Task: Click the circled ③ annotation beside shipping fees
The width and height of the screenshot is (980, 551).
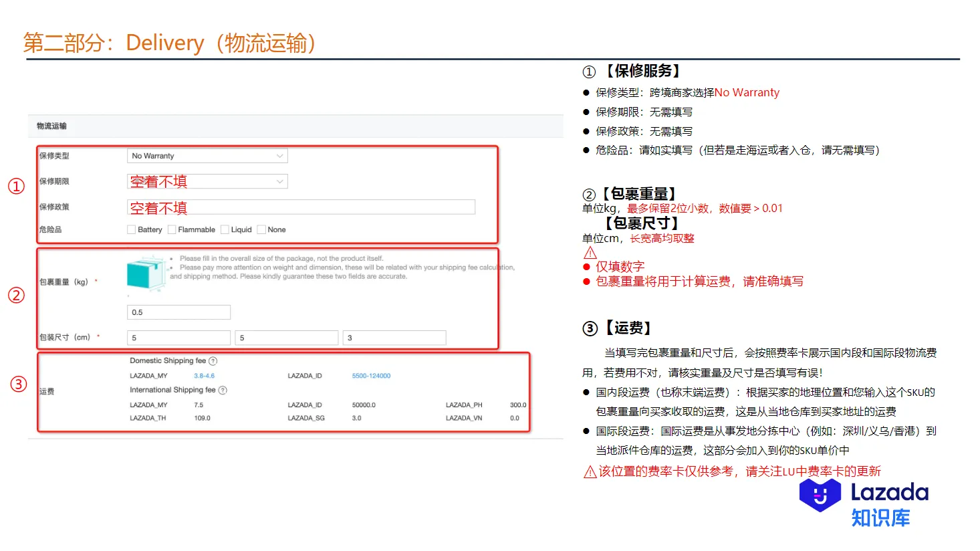Action: [x=18, y=384]
